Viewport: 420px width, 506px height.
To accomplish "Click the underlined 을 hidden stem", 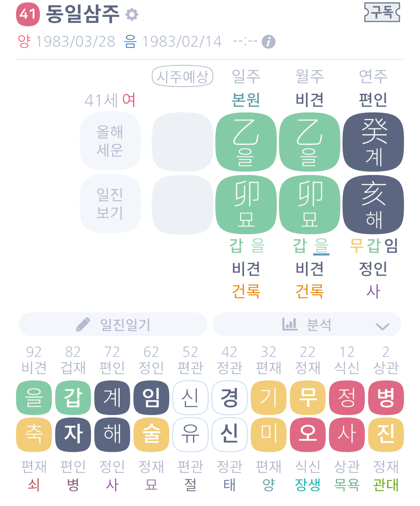I will tap(321, 246).
